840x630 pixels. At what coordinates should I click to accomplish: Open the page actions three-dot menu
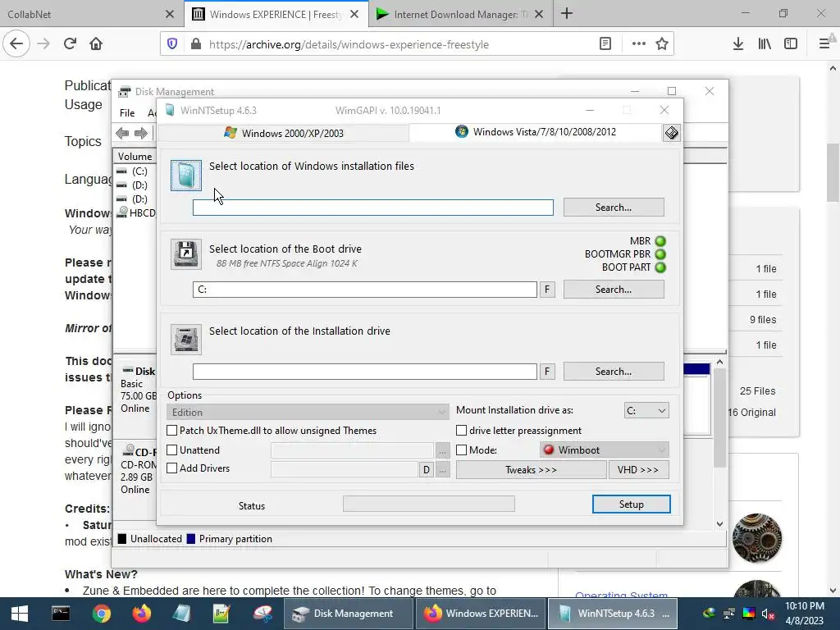(638, 44)
